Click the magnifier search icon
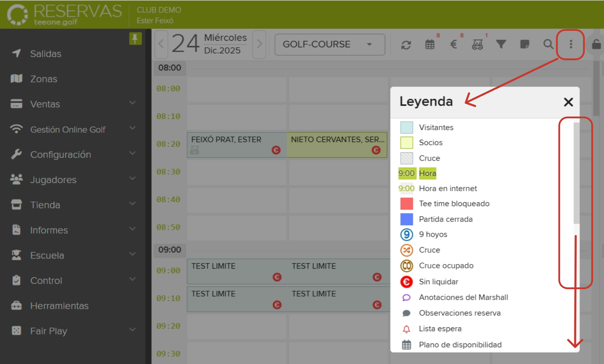Viewport: 604px width, 364px height. [548, 44]
